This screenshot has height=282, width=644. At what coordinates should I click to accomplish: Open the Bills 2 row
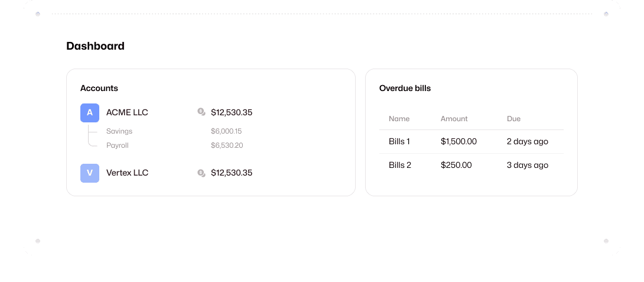pyautogui.click(x=400, y=166)
